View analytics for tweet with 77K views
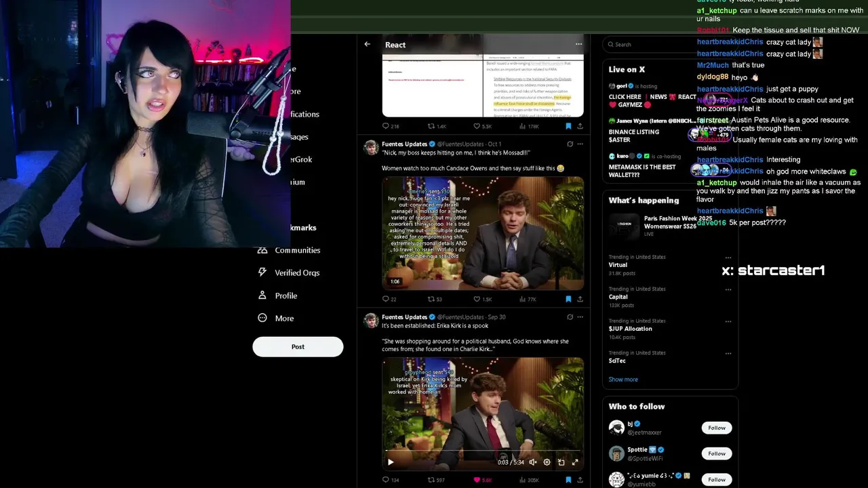The height and width of the screenshot is (488, 868). pyautogui.click(x=528, y=299)
